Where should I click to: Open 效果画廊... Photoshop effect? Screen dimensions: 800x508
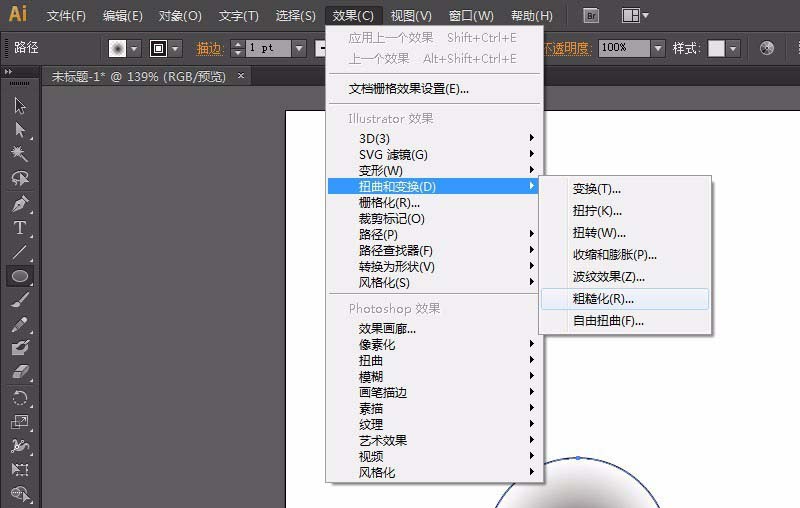(434, 329)
